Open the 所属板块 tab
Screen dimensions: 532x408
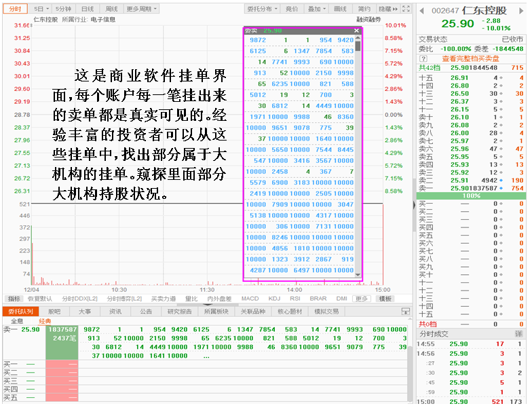[216, 311]
